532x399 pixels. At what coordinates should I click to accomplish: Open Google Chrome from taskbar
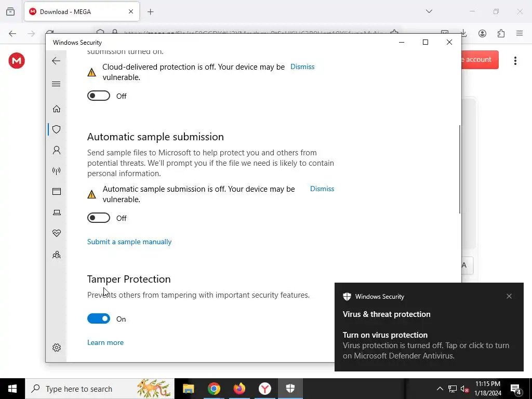[214, 389]
